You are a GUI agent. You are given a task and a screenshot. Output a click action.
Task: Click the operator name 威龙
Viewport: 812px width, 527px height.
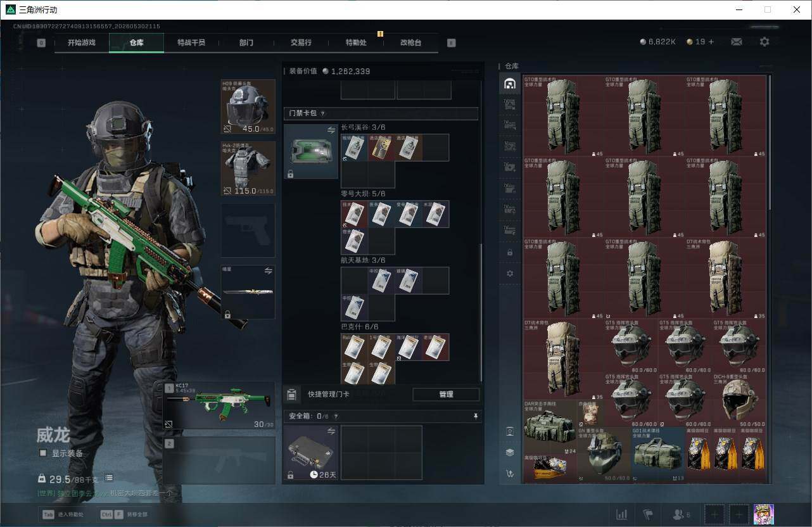53,435
